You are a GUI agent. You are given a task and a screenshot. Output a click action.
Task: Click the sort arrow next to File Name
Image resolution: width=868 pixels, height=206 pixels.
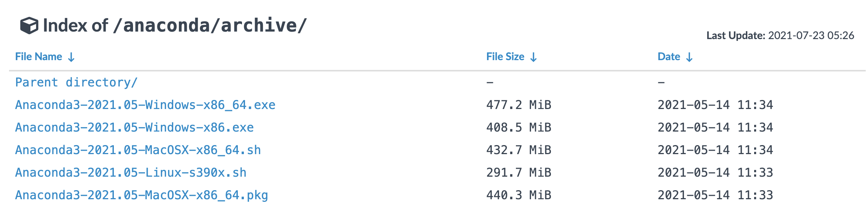[71, 57]
